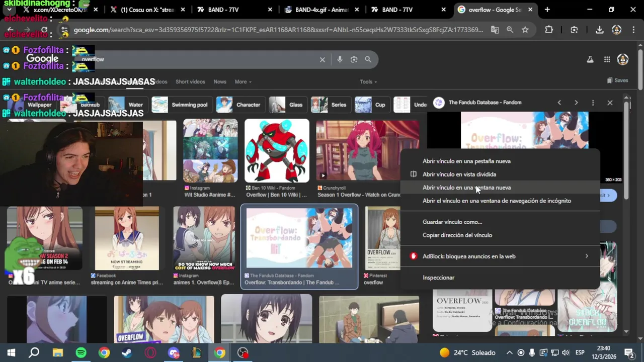Filter images by 'Cup' chip
This screenshot has height=362, width=644.
pyautogui.click(x=371, y=105)
